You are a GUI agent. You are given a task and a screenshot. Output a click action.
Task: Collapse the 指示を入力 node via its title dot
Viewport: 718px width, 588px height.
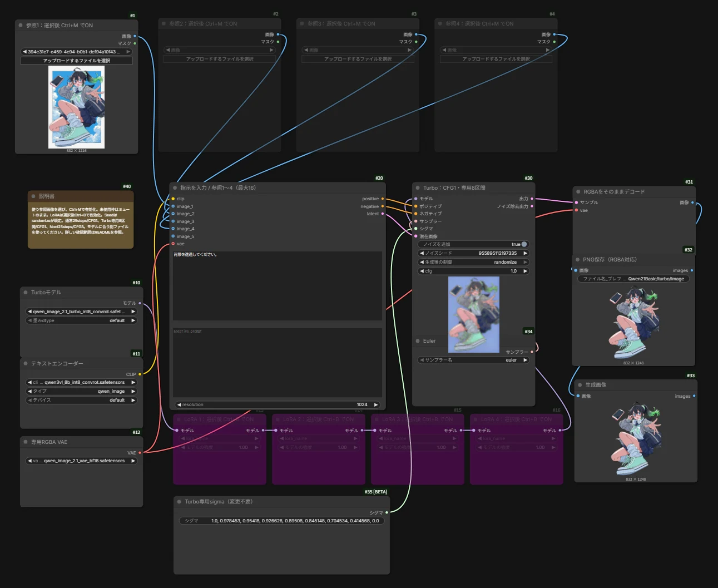coord(175,188)
